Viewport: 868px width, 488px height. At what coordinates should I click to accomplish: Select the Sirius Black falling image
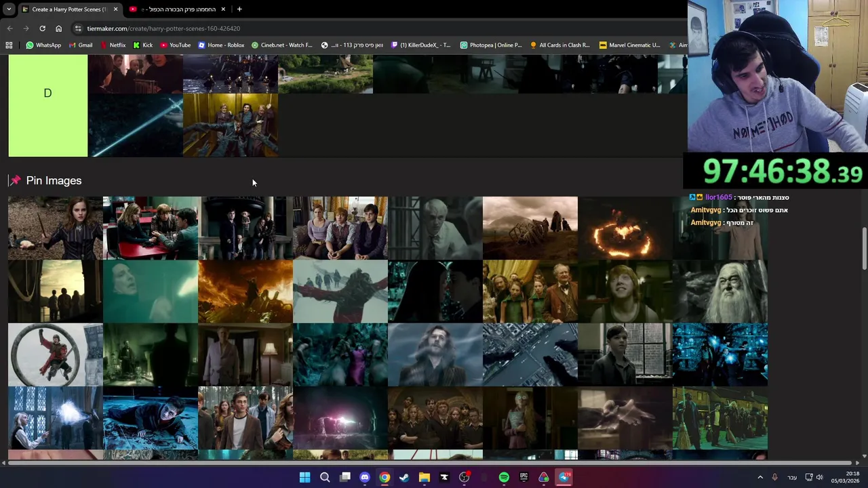[x=435, y=354]
